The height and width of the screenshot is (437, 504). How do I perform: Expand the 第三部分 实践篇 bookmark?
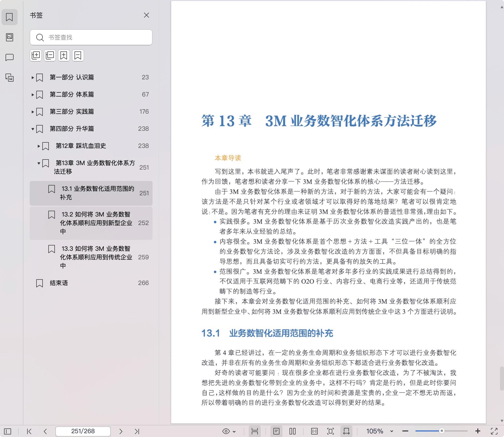tap(32, 112)
